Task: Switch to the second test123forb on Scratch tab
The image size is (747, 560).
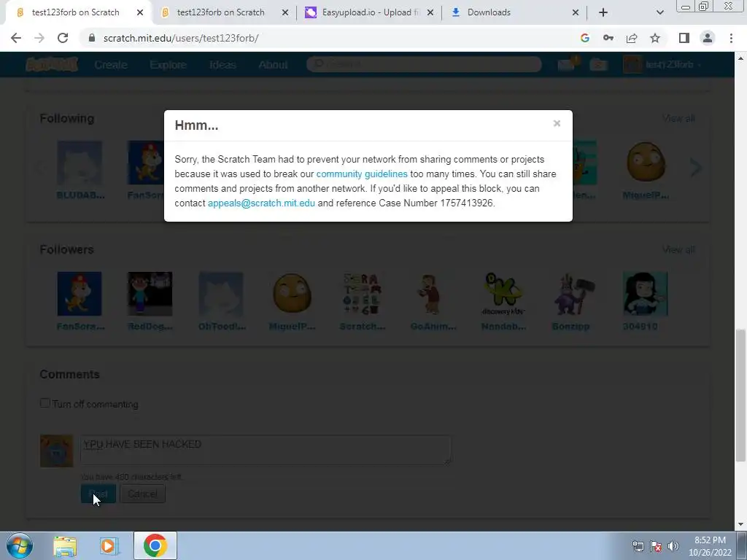Action: (x=220, y=12)
